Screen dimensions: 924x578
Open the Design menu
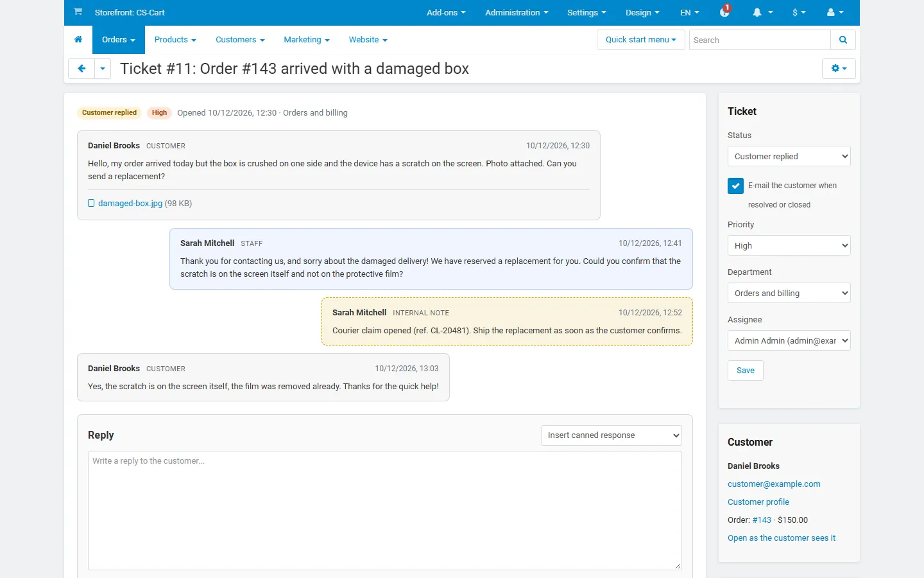point(642,12)
